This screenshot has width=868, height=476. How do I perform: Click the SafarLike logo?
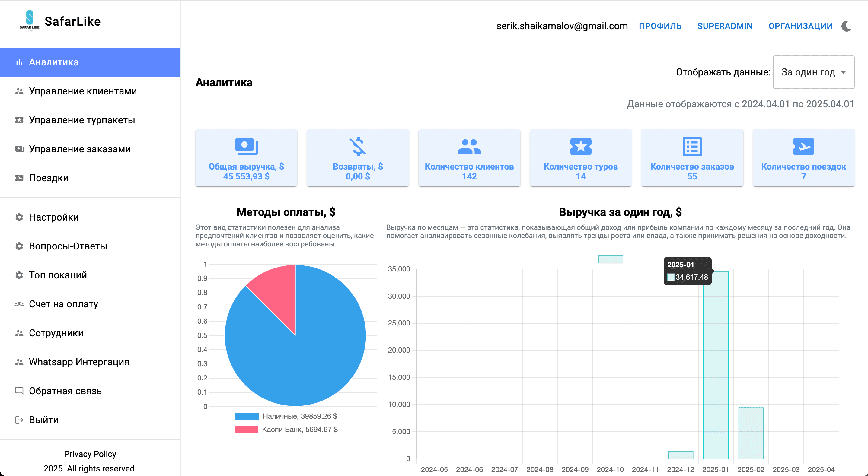coord(29,21)
